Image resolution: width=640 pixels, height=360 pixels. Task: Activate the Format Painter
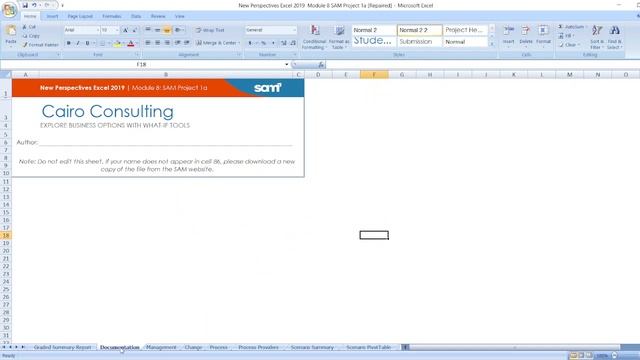pyautogui.click(x=41, y=45)
